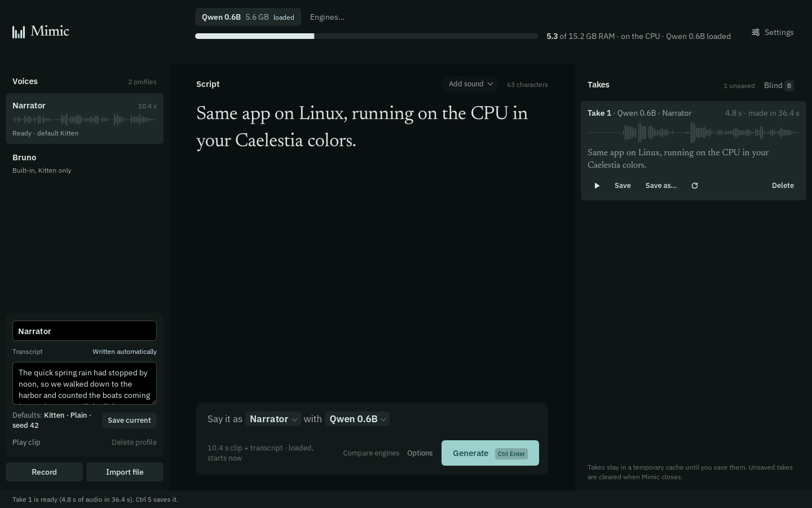Save Take 1

coord(623,186)
